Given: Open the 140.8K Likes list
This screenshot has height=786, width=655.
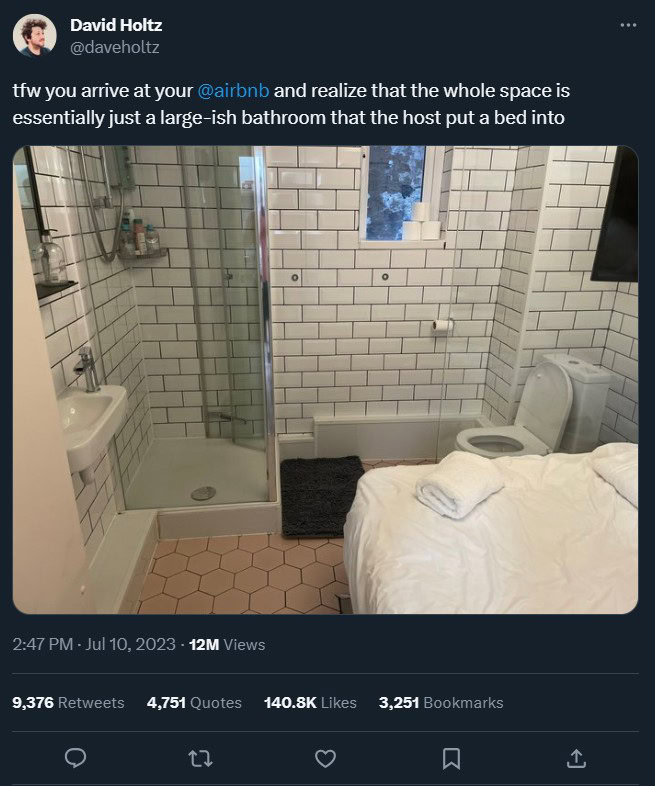Looking at the screenshot, I should 310,703.
